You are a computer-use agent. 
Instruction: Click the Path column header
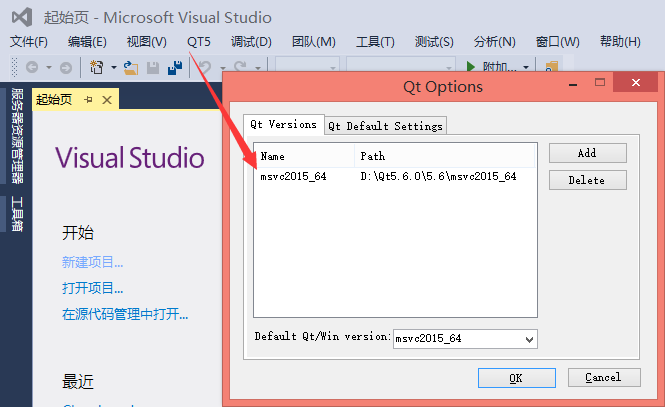pos(445,156)
